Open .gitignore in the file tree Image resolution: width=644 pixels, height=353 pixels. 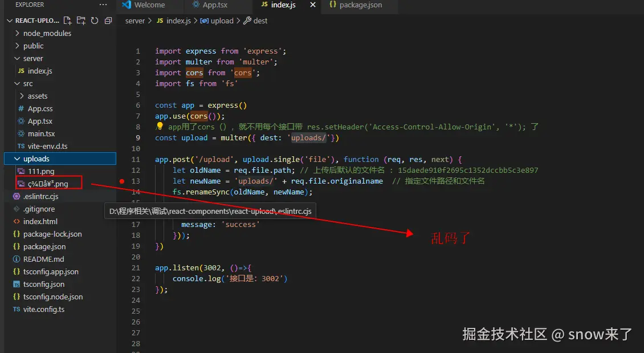(x=39, y=209)
